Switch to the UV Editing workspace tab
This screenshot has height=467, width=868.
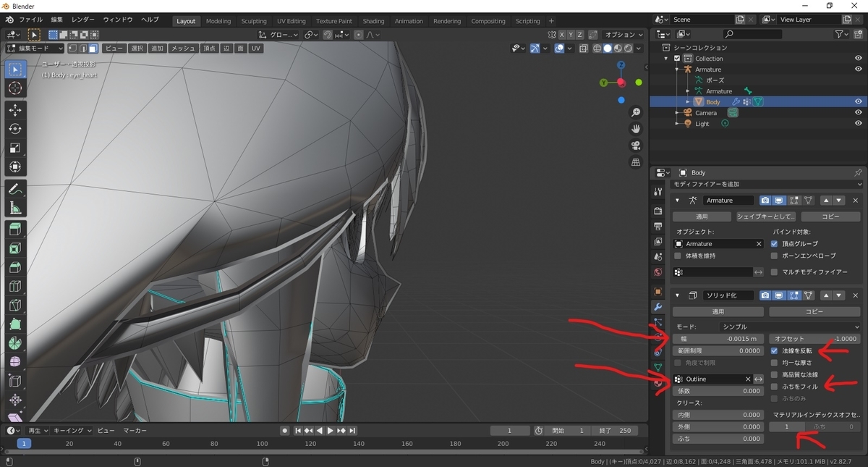coord(292,21)
